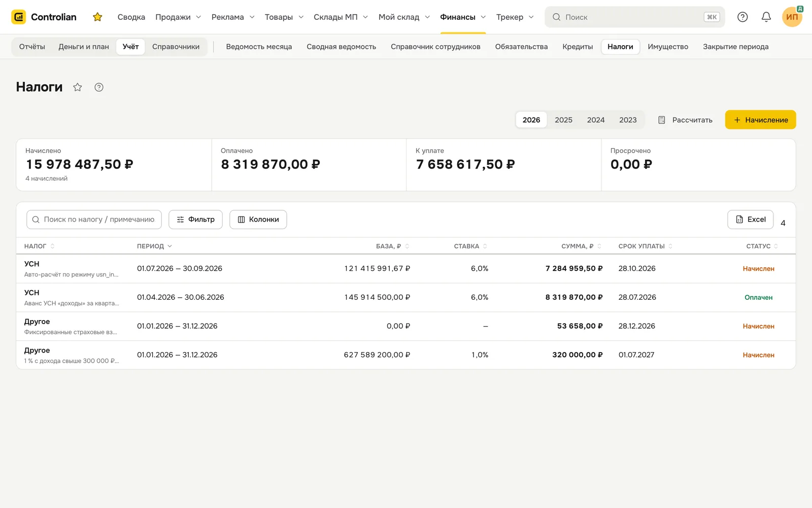The height and width of the screenshot is (508, 812).
Task: Export table with Excel button
Action: [750, 219]
